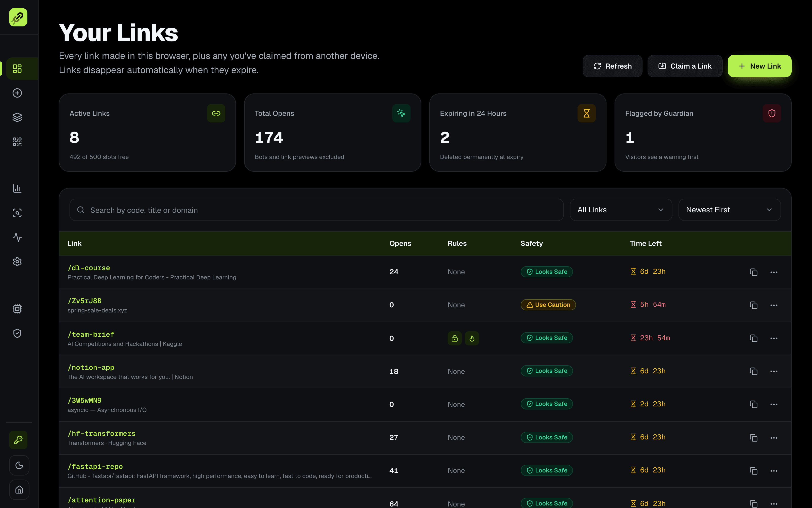812x508 pixels.
Task: Open the /Zv5rJ8B link
Action: coord(84,301)
